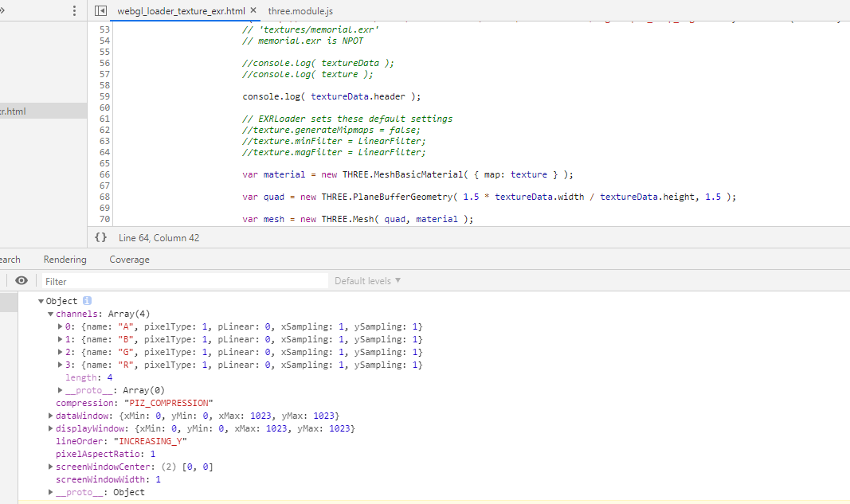Open the Rendering drawer tab
The width and height of the screenshot is (850, 504).
[x=65, y=260]
